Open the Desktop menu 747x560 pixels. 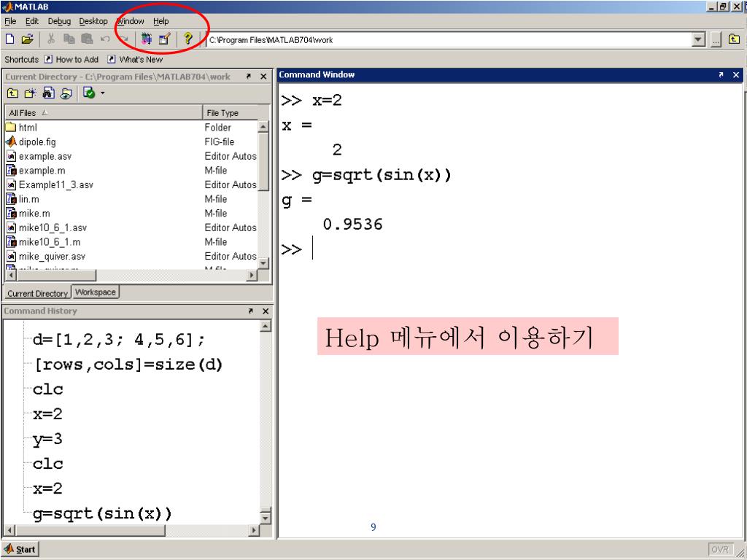click(x=93, y=21)
